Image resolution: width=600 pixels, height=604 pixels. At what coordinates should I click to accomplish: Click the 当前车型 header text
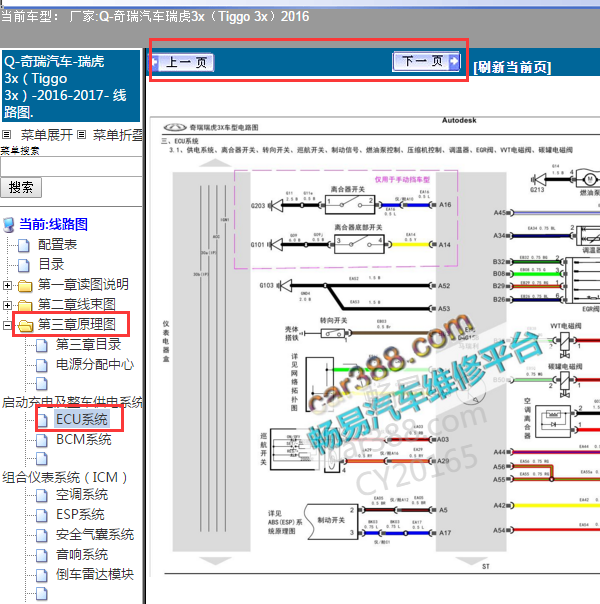tap(155, 17)
